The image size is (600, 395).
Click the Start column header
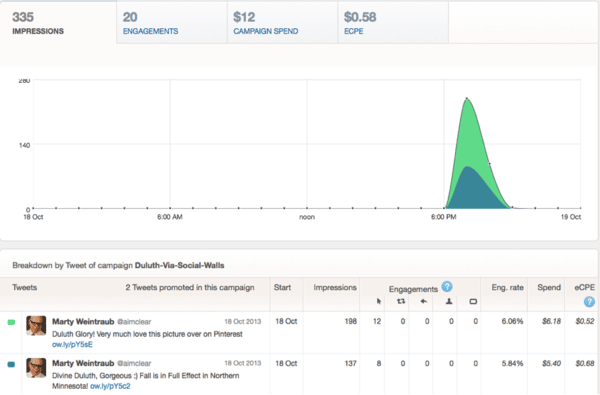pos(282,287)
